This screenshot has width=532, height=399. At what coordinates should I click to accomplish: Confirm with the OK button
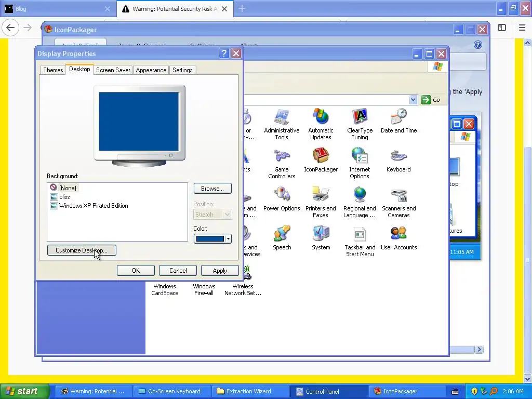(x=136, y=270)
